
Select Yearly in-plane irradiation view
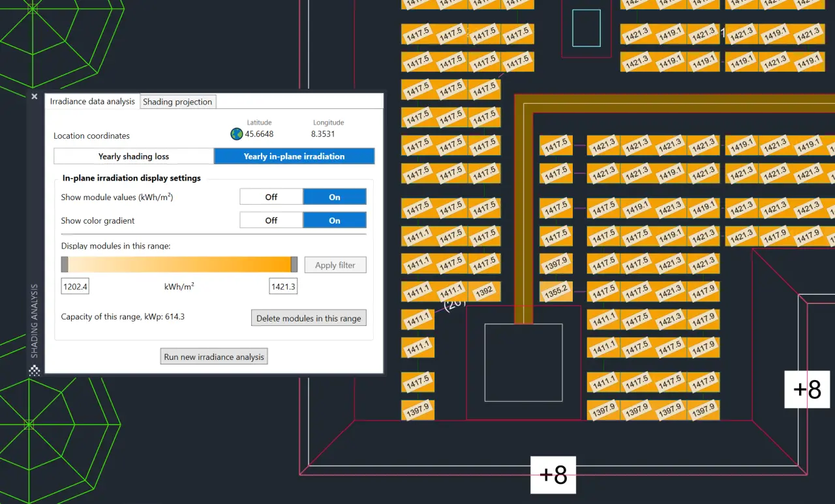point(294,156)
